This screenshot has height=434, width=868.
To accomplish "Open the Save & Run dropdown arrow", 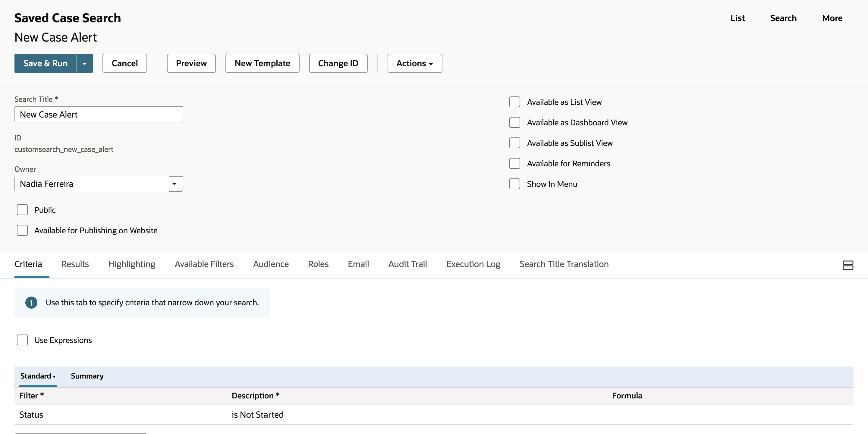I will coord(85,63).
